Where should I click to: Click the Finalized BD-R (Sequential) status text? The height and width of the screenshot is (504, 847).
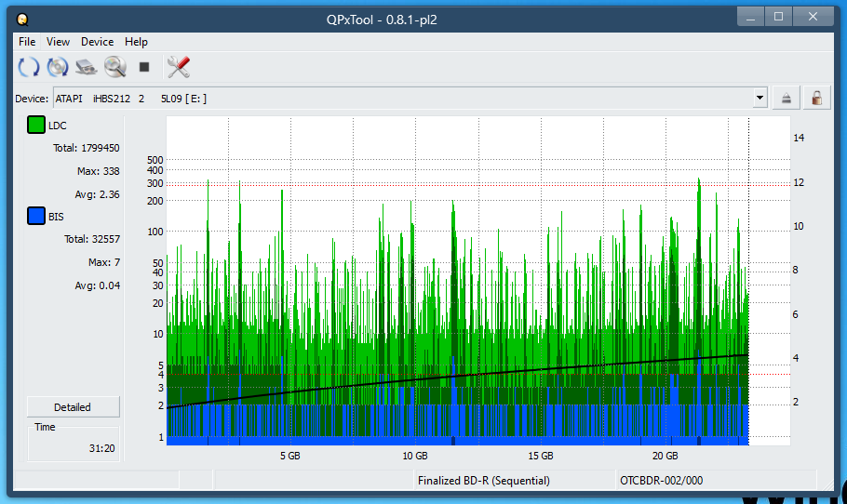tap(483, 480)
